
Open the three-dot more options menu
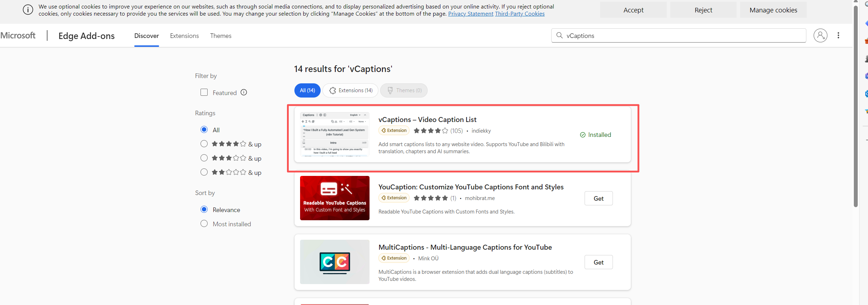point(838,35)
